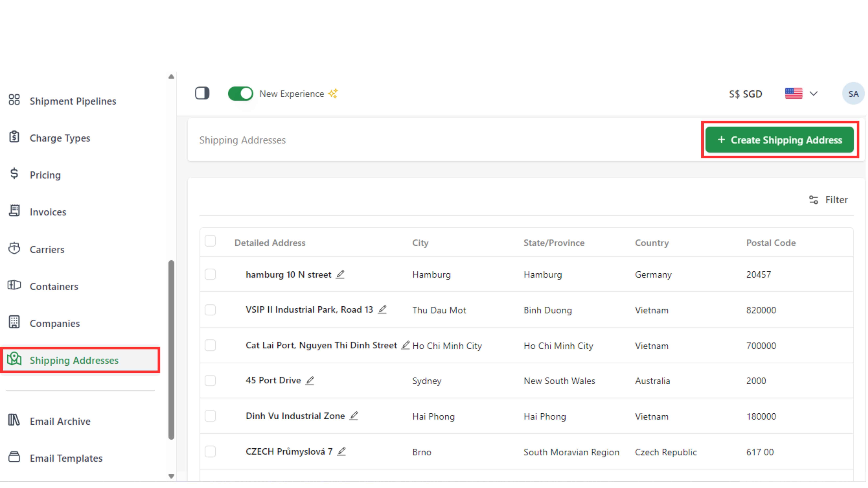The image size is (868, 488).
Task: Click the pencil icon next to hamburg 10 N street
Action: (x=340, y=274)
